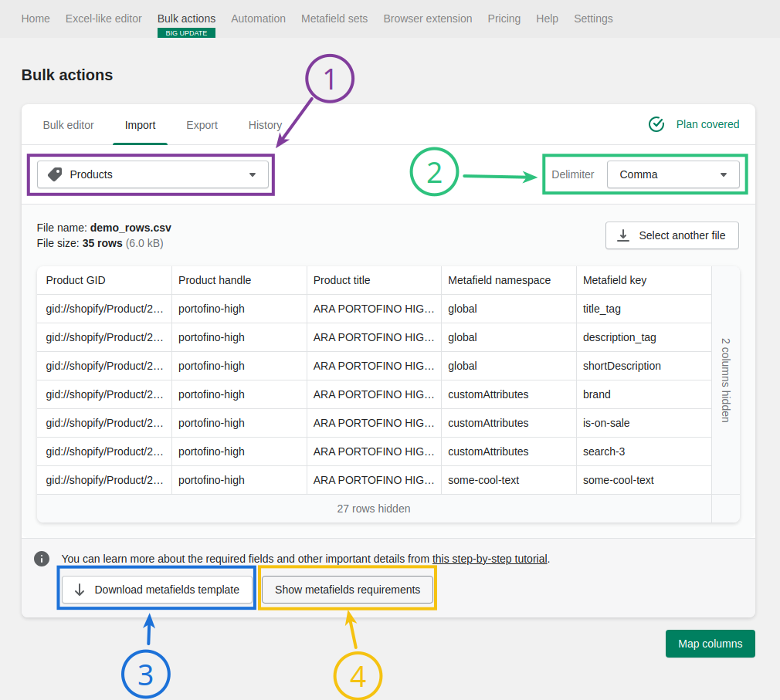Click the BIG UPDATE badge under Bulk actions
Viewport: 780px width, 700px height.
click(186, 33)
